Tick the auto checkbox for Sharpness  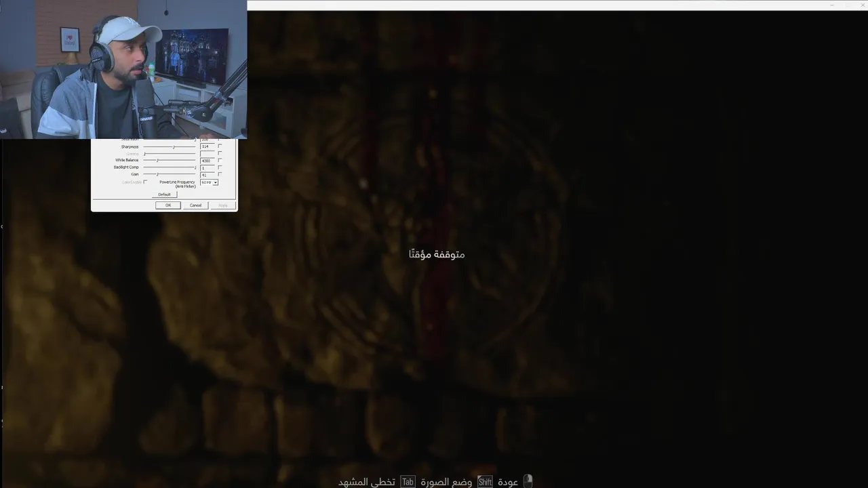click(220, 146)
